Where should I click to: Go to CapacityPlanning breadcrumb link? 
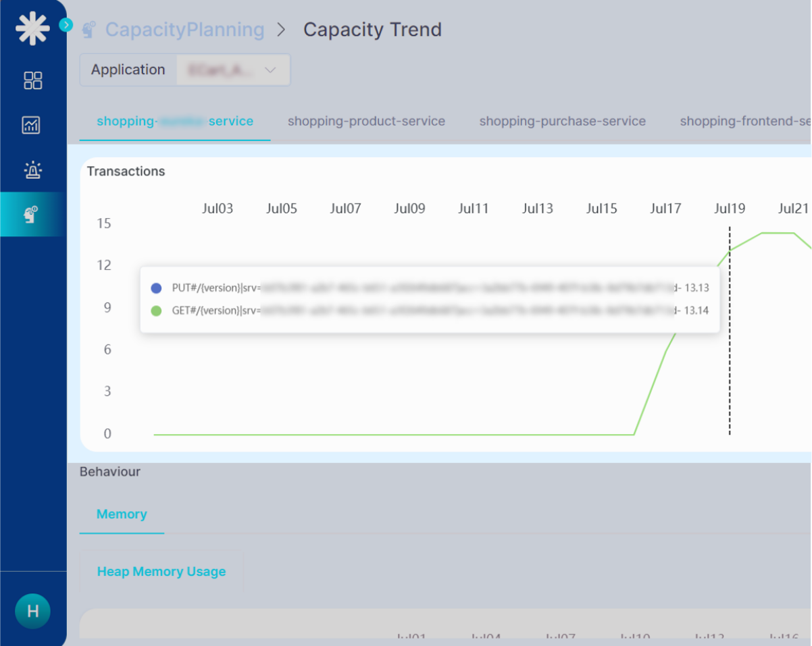pos(184,30)
